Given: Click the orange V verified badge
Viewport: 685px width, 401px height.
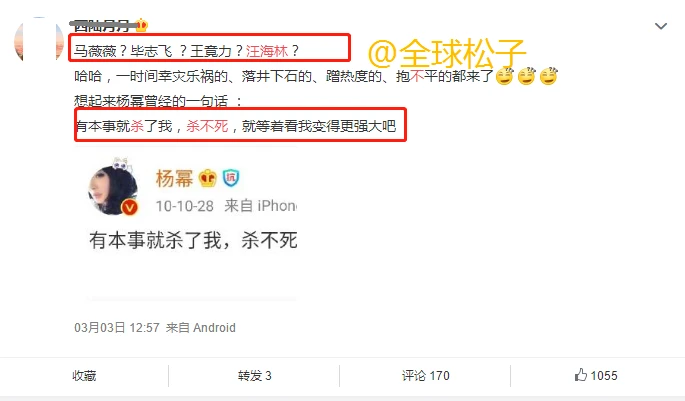Looking at the screenshot, I should click(129, 207).
